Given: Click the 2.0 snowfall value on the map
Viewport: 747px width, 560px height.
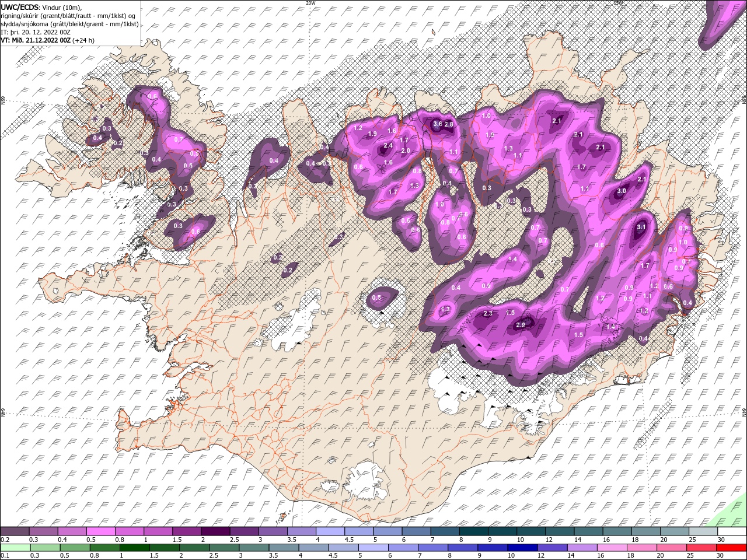Looking at the screenshot, I should pyautogui.click(x=406, y=150).
